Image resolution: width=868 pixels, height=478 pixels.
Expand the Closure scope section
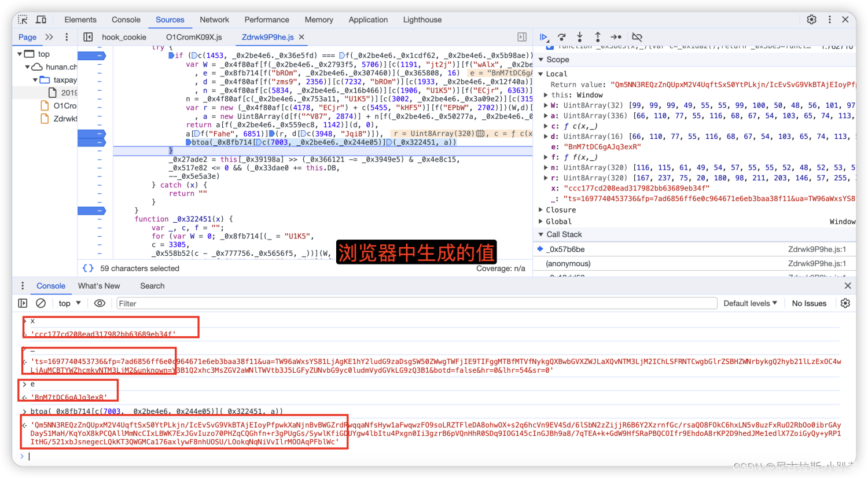[x=542, y=209]
